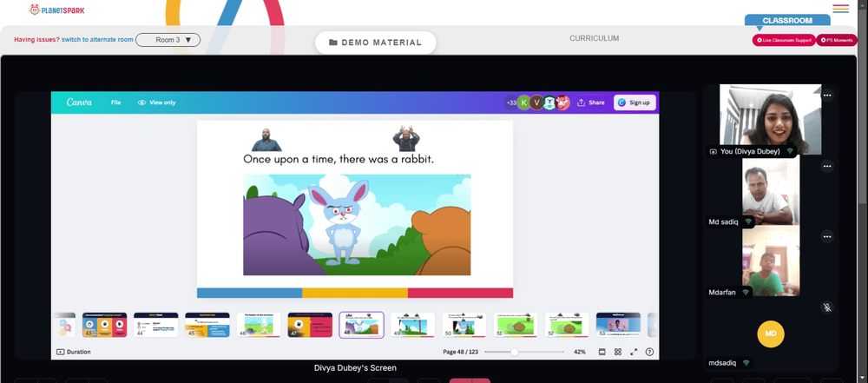
Task: Click the folder icon in Demo Material
Action: point(333,43)
